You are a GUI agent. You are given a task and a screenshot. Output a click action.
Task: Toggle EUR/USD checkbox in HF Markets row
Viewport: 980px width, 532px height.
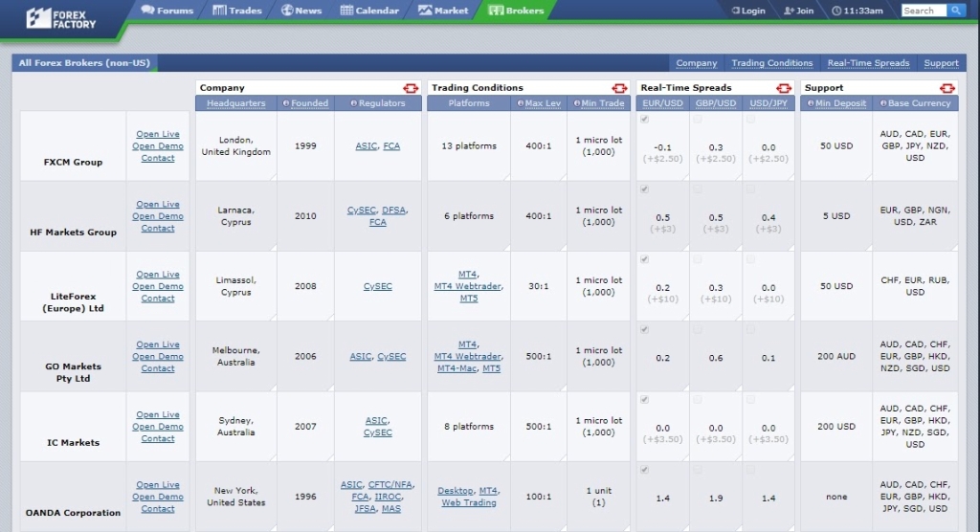pos(644,188)
